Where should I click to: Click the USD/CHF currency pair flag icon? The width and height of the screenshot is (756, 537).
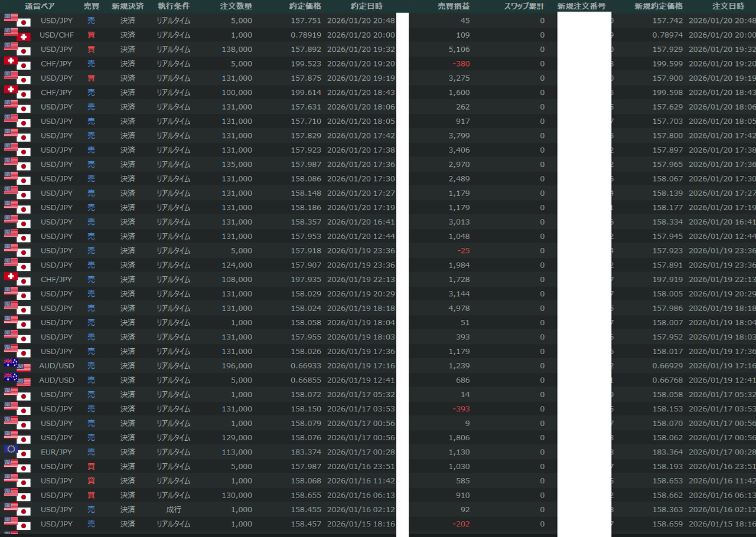coord(17,35)
